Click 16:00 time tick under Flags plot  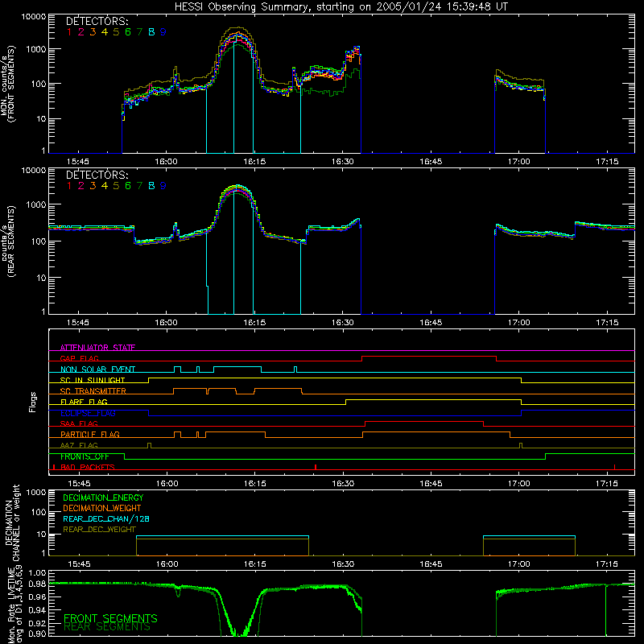[x=167, y=484]
